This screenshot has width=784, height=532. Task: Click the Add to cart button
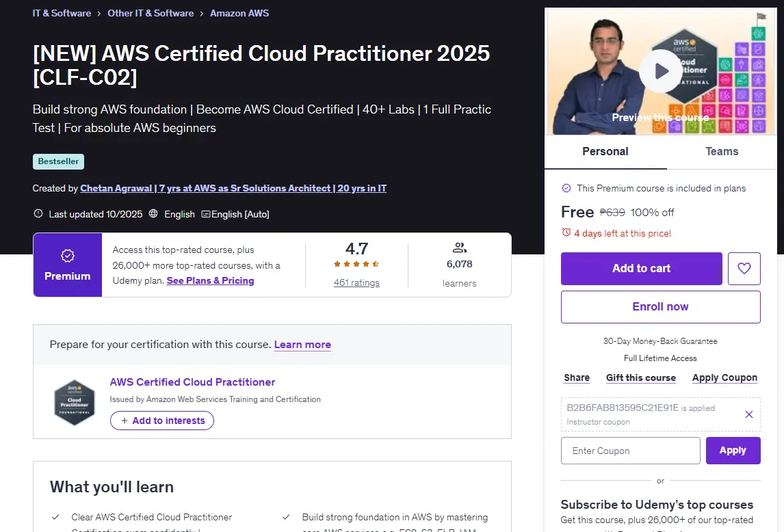(x=642, y=269)
